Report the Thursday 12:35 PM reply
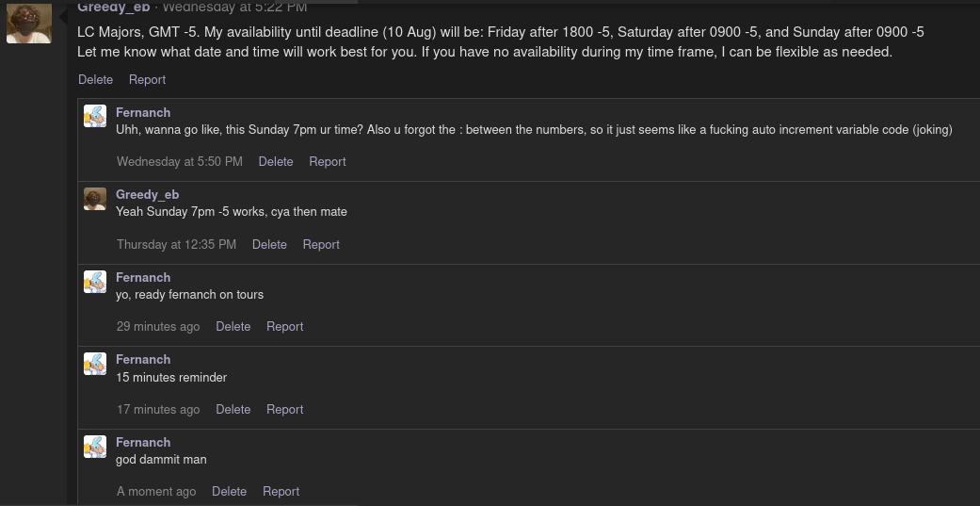Viewport: 980px width, 506px height. coord(321,244)
